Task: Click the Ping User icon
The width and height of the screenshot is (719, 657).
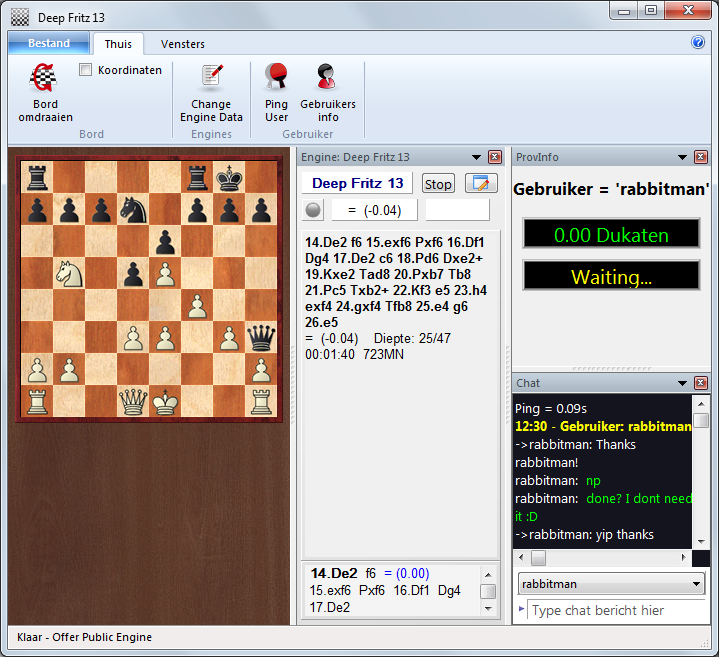Action: pos(276,78)
